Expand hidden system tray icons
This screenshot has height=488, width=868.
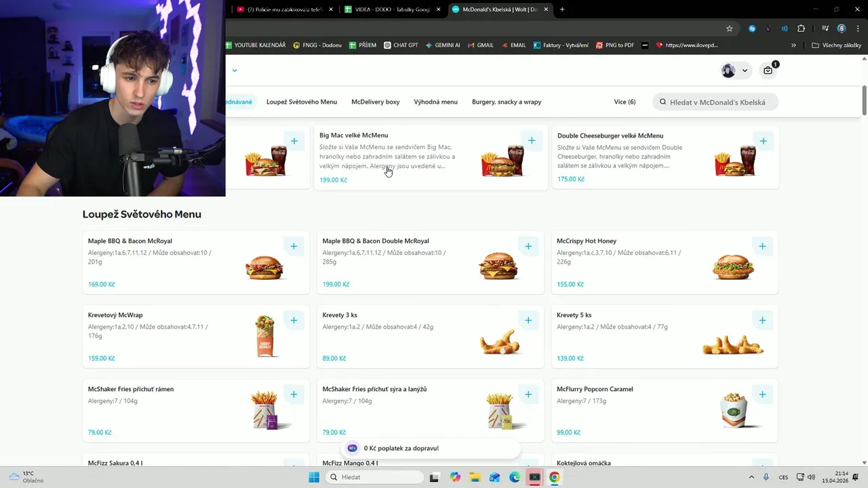(751, 477)
